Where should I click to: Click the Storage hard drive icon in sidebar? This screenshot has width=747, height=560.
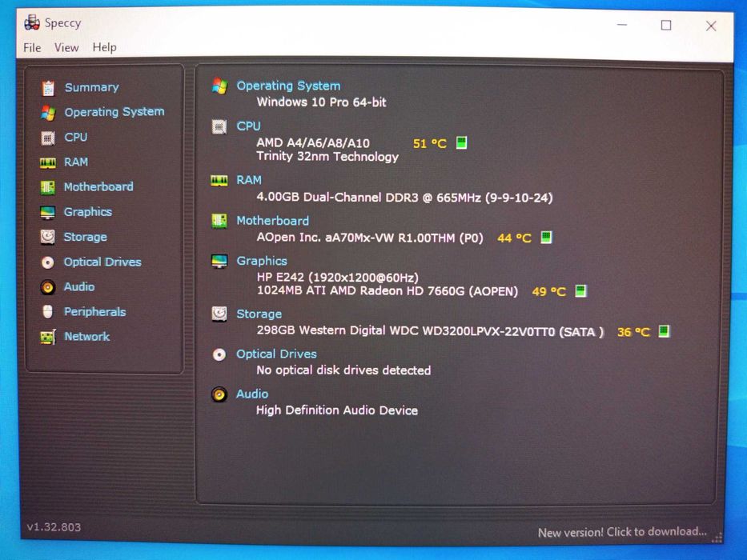(48, 237)
